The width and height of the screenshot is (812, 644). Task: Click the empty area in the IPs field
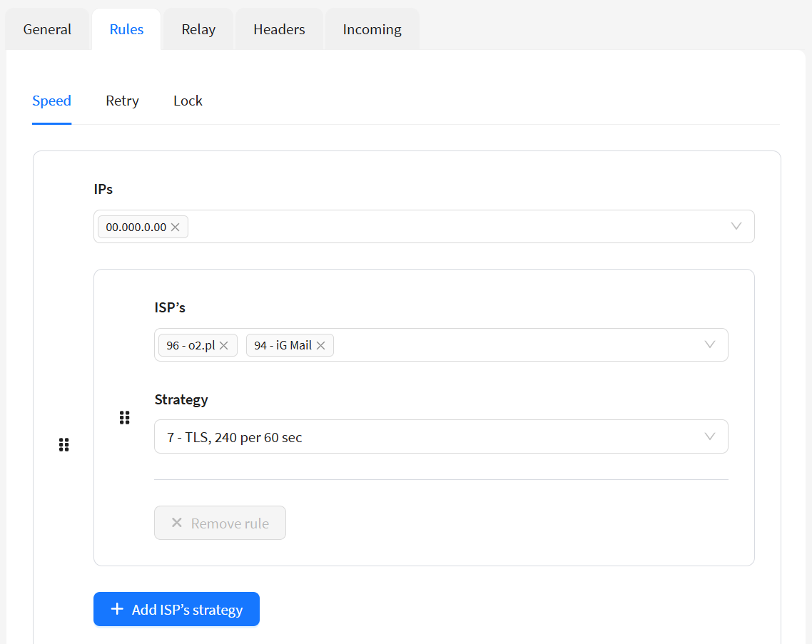[450, 227]
